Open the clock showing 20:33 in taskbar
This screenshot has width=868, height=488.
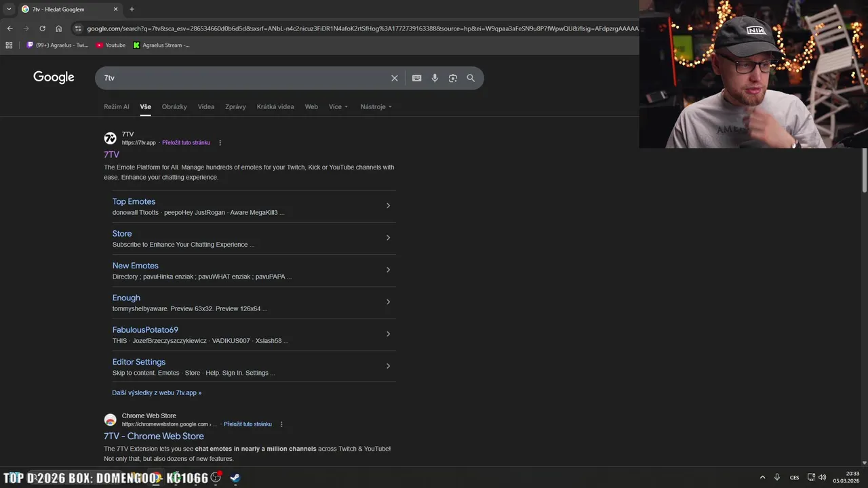point(847,477)
